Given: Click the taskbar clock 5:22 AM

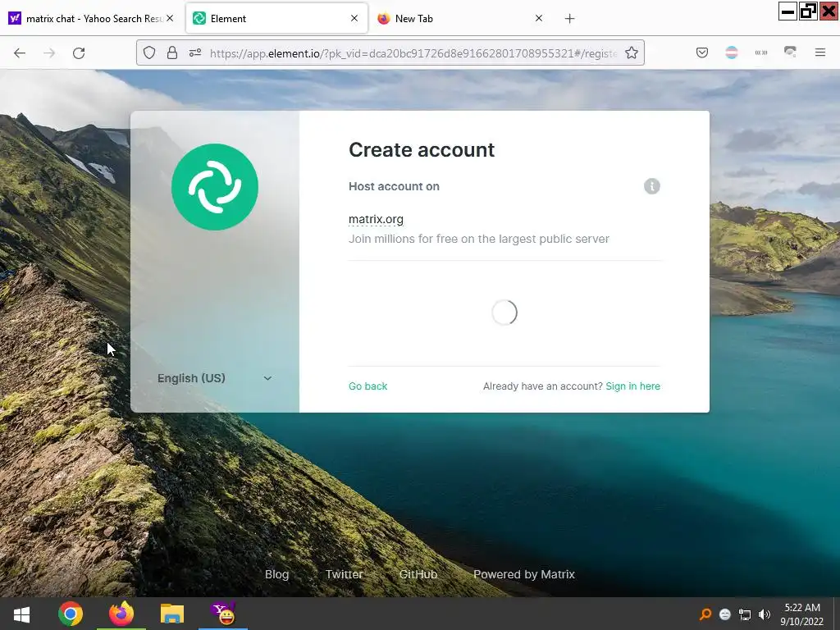Looking at the screenshot, I should click(802, 608).
